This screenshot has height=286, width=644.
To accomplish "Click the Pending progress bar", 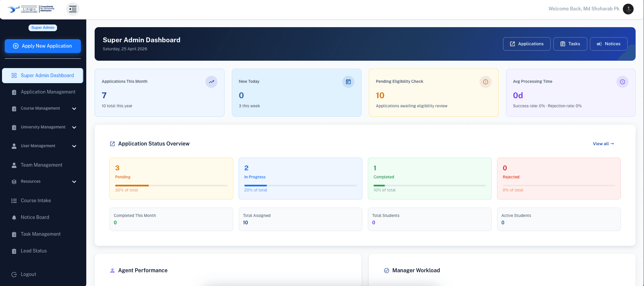I will [171, 185].
